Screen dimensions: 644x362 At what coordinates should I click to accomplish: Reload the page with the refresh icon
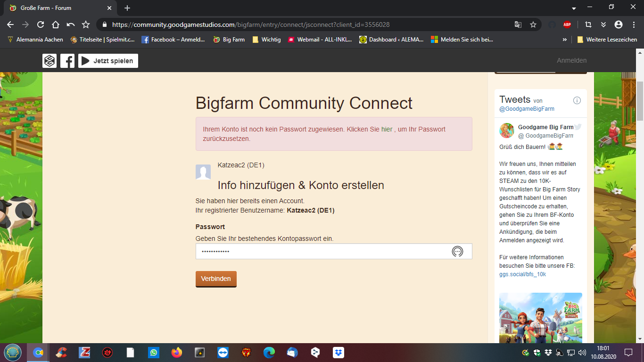click(x=41, y=25)
